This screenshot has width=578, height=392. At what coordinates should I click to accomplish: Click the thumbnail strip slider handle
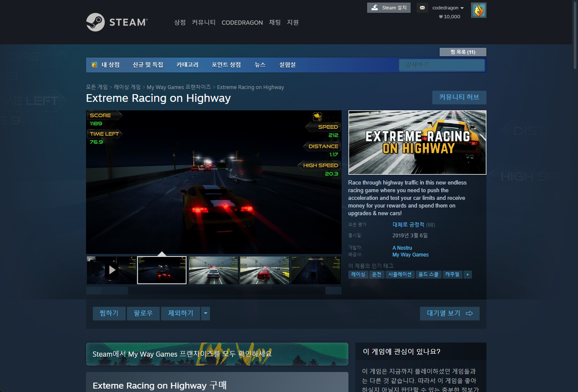tap(115, 291)
